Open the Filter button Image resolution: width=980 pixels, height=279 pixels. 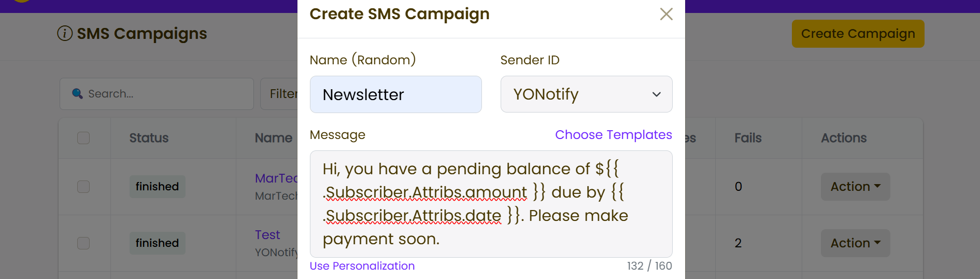pyautogui.click(x=280, y=94)
